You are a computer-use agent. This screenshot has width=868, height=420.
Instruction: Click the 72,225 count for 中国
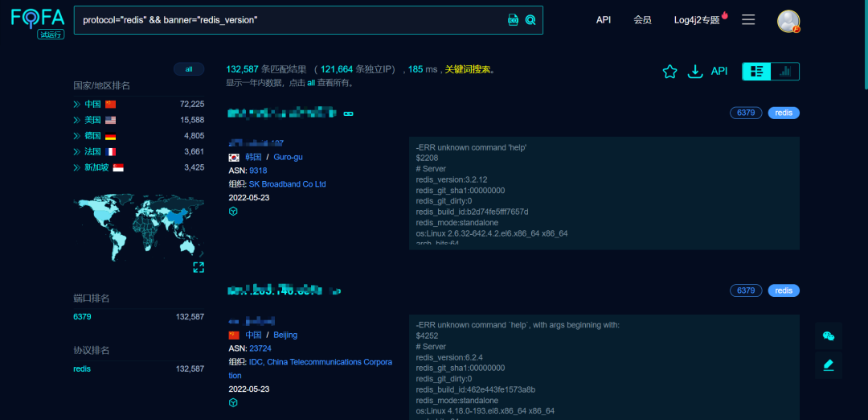pos(192,104)
